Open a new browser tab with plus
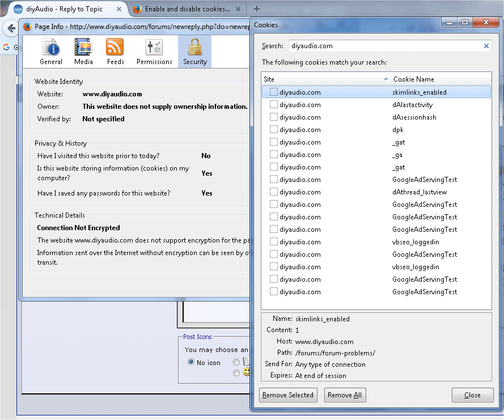Image resolution: width=504 pixels, height=420 pixels. point(256,9)
